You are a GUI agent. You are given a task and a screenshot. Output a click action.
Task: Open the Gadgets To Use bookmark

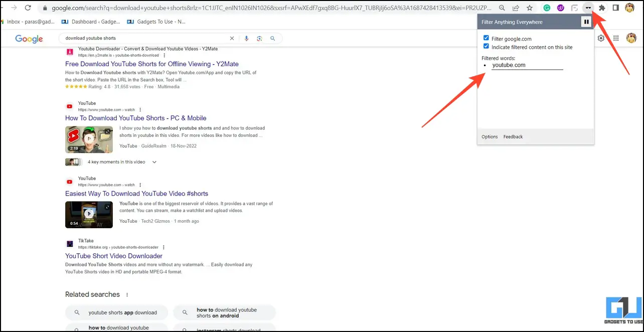156,22
